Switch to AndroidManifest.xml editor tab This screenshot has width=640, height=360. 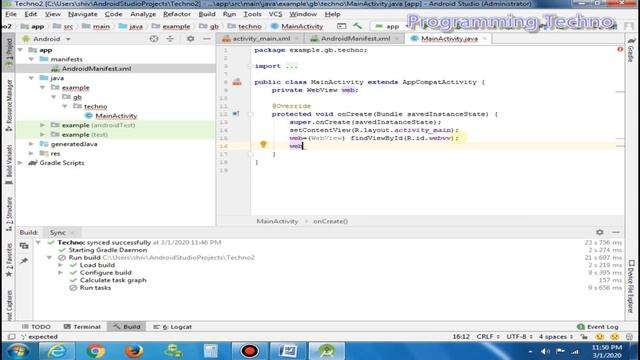(x=355, y=38)
